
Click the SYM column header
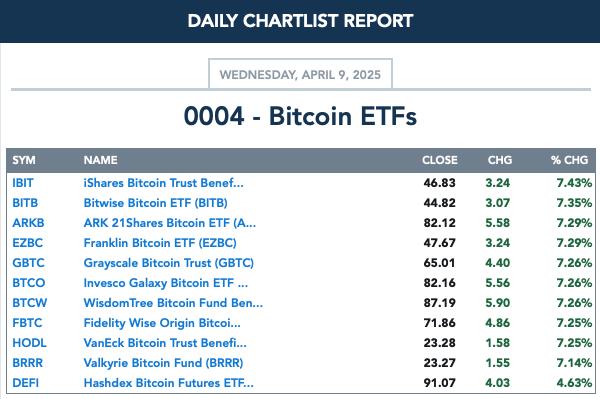click(23, 160)
